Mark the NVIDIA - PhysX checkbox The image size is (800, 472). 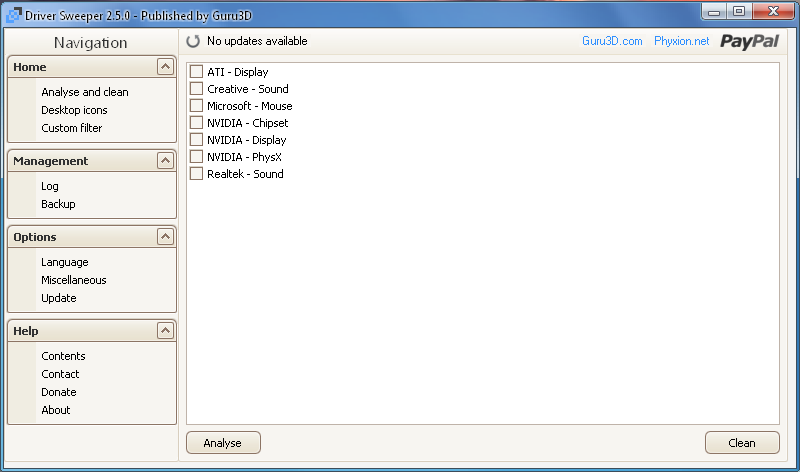point(196,156)
